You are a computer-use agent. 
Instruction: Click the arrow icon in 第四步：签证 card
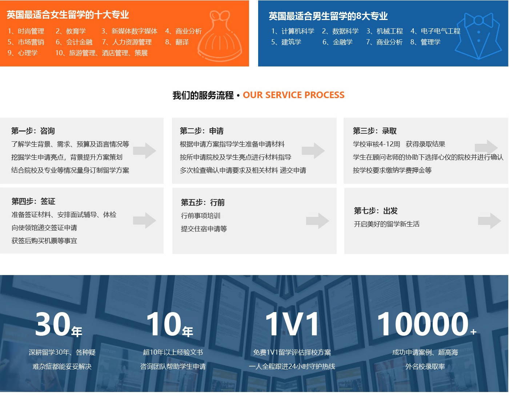144,221
